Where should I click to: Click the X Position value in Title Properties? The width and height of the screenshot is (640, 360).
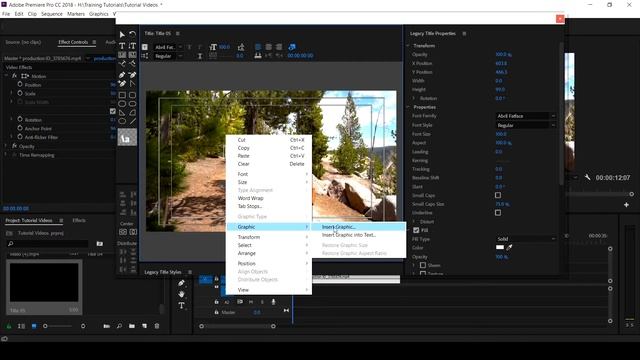tap(501, 63)
